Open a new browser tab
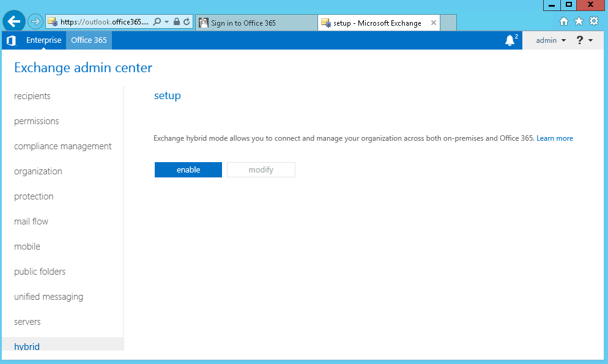608x364 pixels. [x=448, y=23]
